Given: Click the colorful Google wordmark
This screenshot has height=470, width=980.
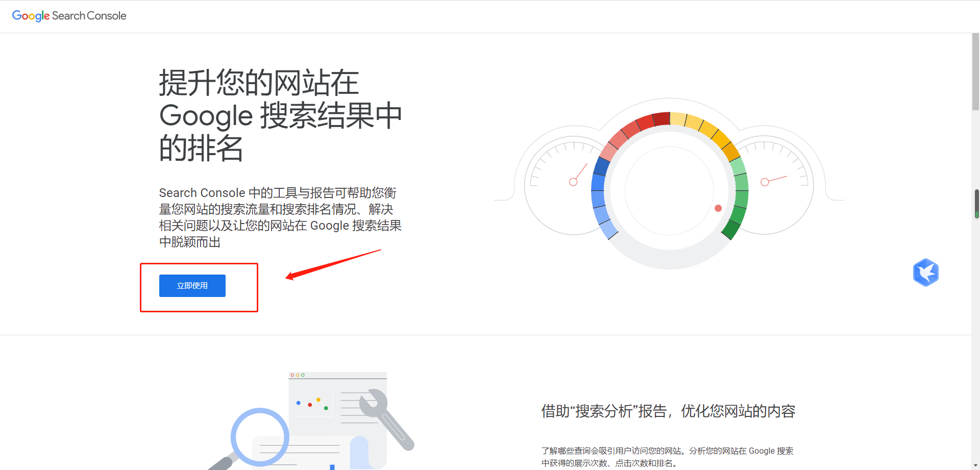Looking at the screenshot, I should [30, 16].
